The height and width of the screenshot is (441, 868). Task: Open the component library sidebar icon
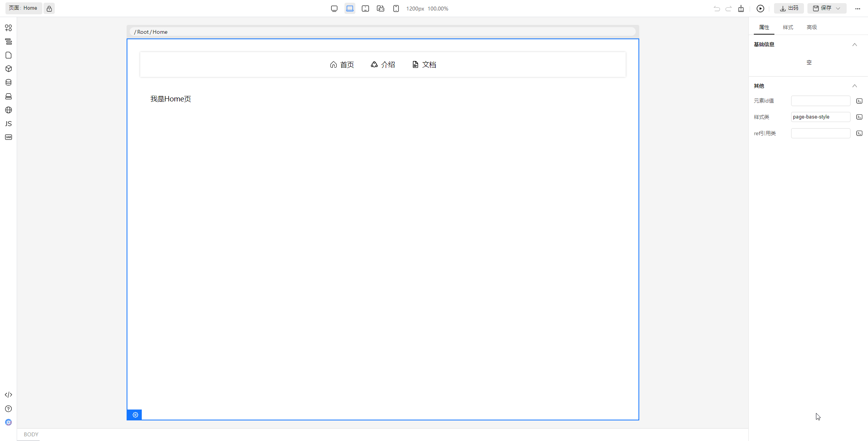[9, 28]
